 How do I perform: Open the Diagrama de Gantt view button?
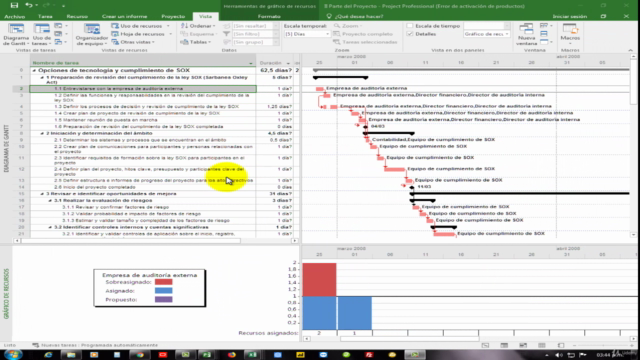coord(16,34)
